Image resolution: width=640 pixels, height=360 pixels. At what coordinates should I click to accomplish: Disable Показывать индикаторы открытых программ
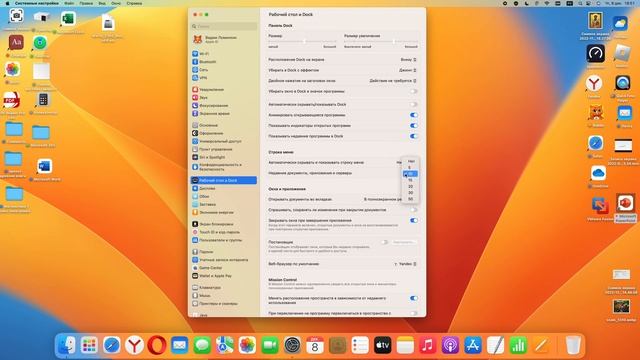pos(413,126)
